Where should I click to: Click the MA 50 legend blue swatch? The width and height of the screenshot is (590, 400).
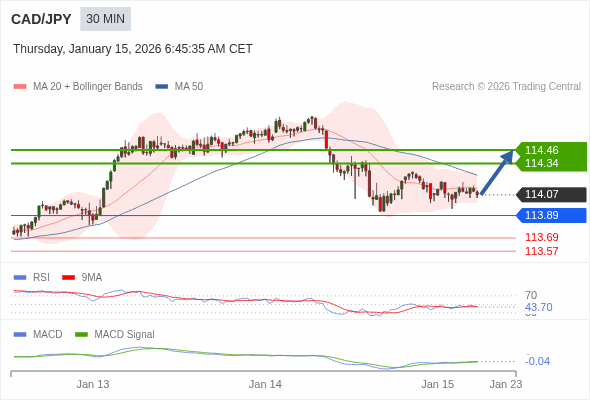point(162,87)
